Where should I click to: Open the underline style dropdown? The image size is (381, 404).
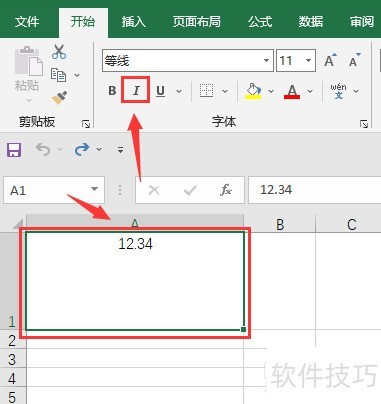point(179,91)
